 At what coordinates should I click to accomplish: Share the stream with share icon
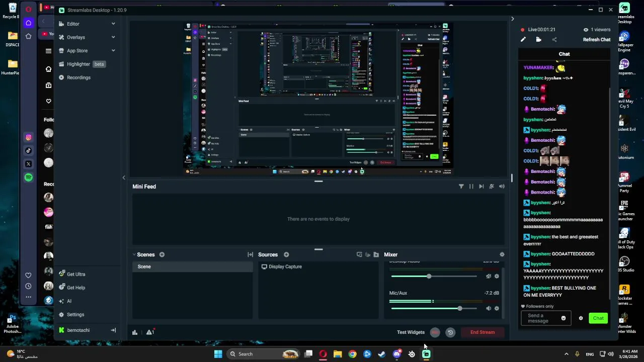click(554, 40)
